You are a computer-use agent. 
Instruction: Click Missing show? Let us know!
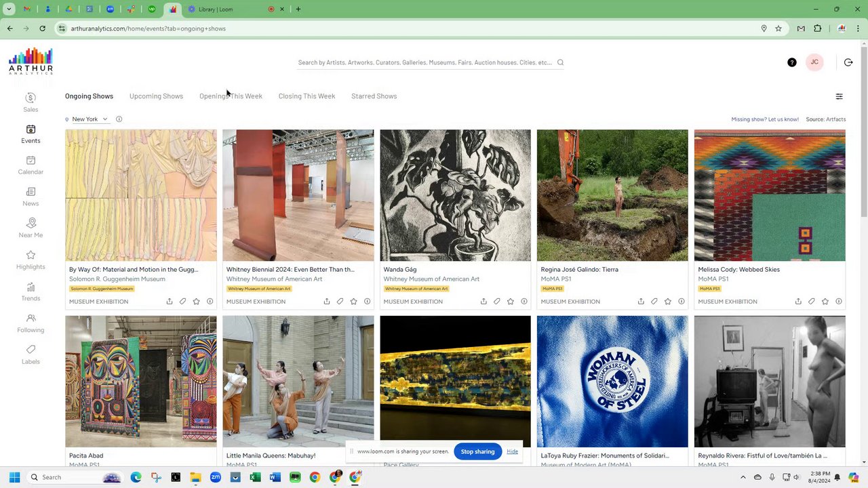click(765, 119)
